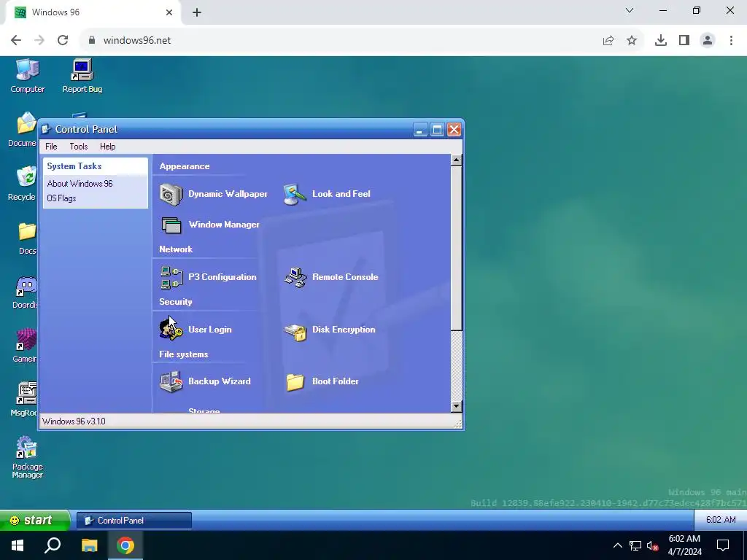Click About Windows 96 link
Screen dimensions: 747x560
80,184
